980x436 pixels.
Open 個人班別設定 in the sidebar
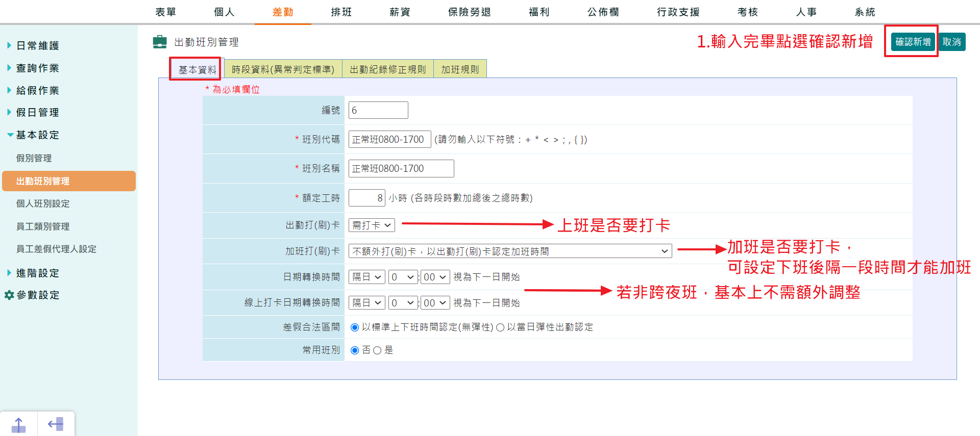coord(43,203)
